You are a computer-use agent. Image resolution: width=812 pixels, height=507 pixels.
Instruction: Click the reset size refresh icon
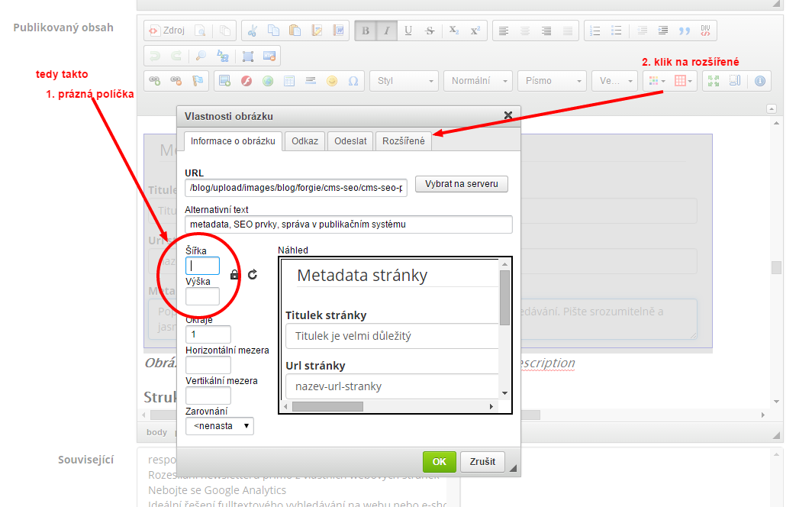pos(252,275)
